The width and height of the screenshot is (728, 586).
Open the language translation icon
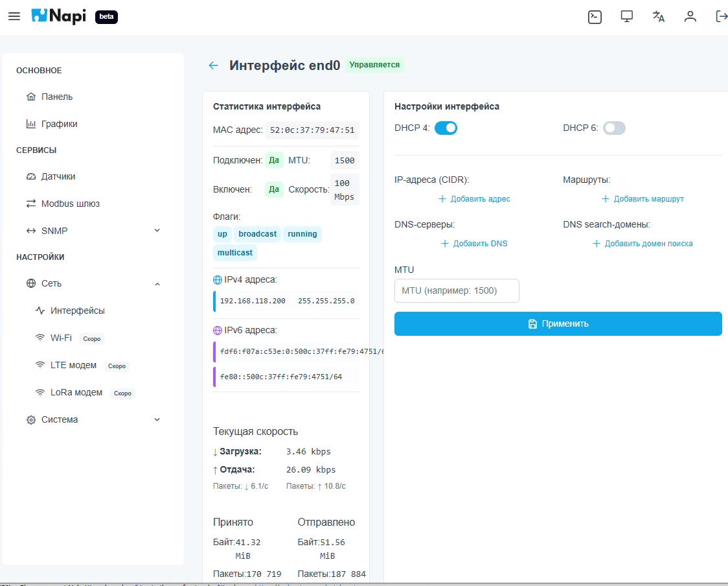pyautogui.click(x=658, y=17)
